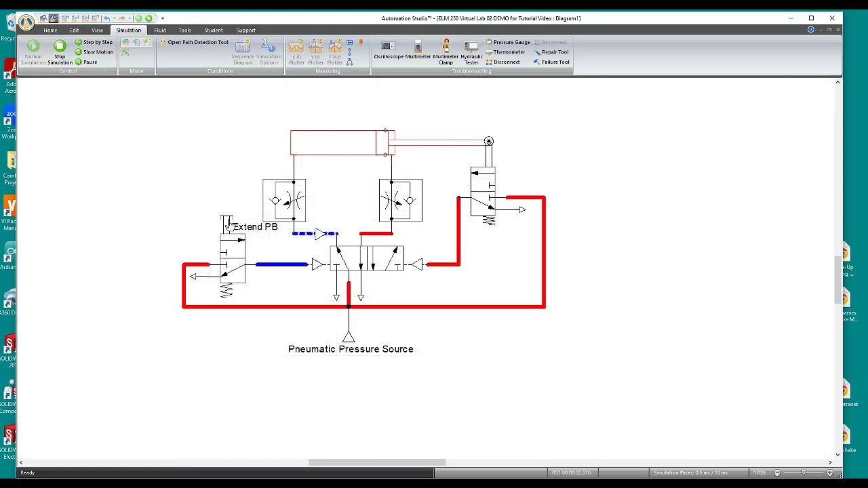Viewport: 868px width, 488px height.
Task: Select the Hydraulic Tester
Action: click(471, 52)
